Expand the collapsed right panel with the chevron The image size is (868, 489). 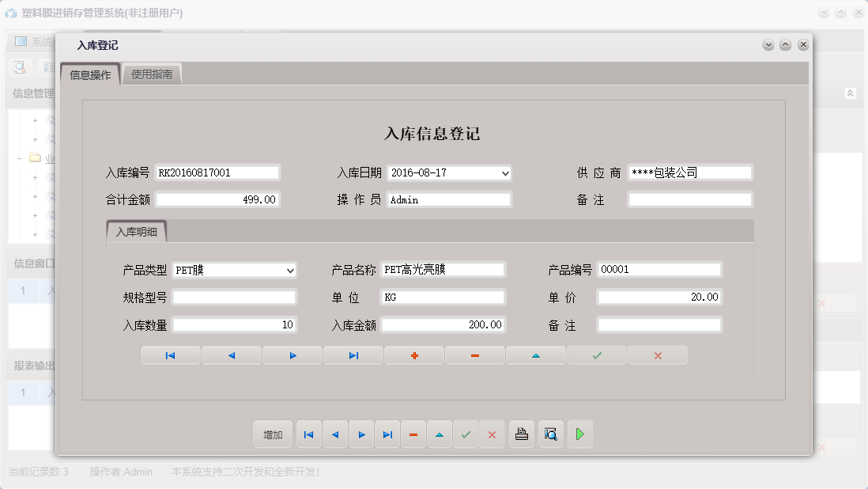pos(851,93)
